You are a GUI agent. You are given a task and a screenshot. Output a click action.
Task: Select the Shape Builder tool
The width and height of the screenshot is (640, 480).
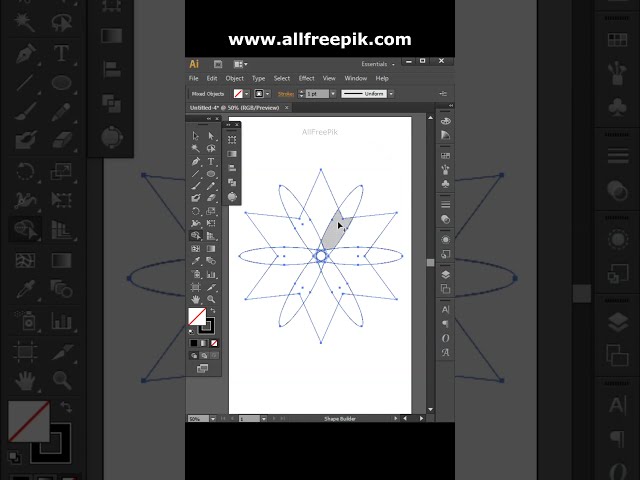(x=196, y=236)
